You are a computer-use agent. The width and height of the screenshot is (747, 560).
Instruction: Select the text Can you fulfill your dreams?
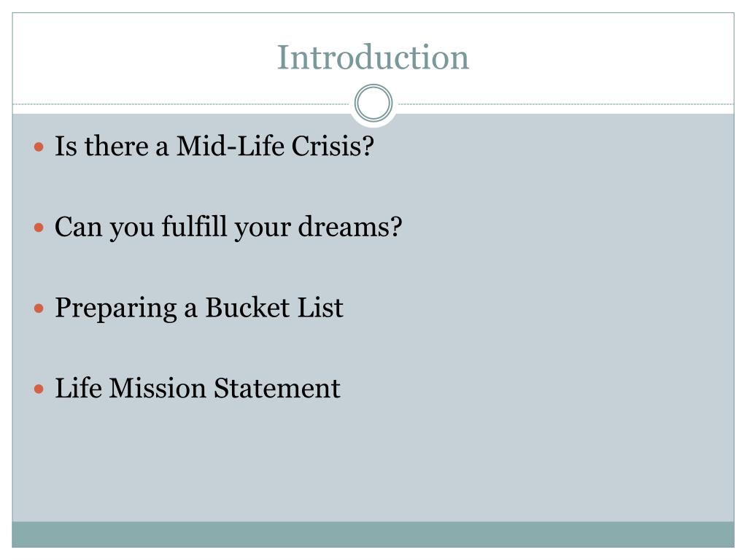228,227
